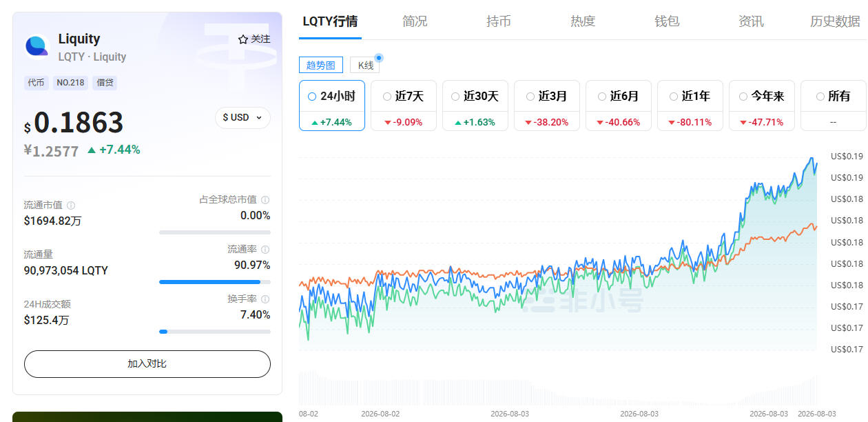Click the volume bars below the chart
The image size is (868, 422).
[558, 390]
